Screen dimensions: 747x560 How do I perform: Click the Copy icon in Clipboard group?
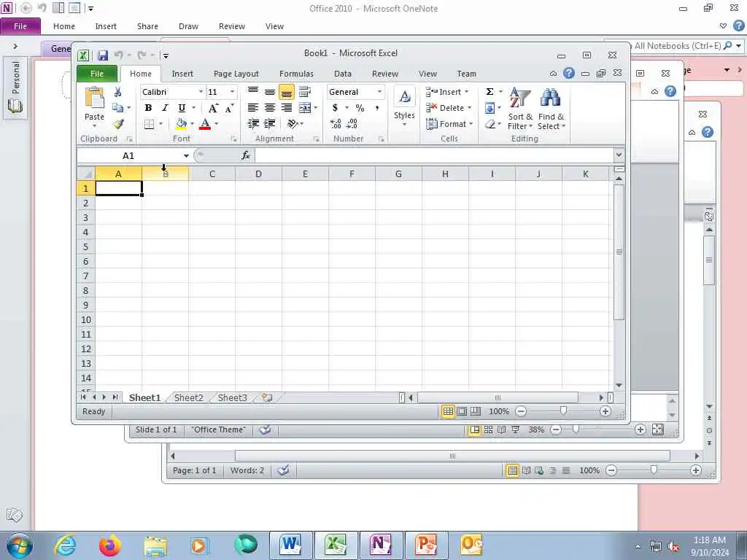tap(117, 108)
